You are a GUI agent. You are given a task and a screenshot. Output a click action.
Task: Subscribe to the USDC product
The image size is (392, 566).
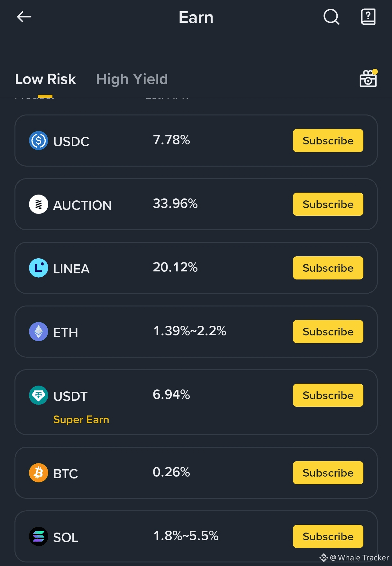pos(328,141)
